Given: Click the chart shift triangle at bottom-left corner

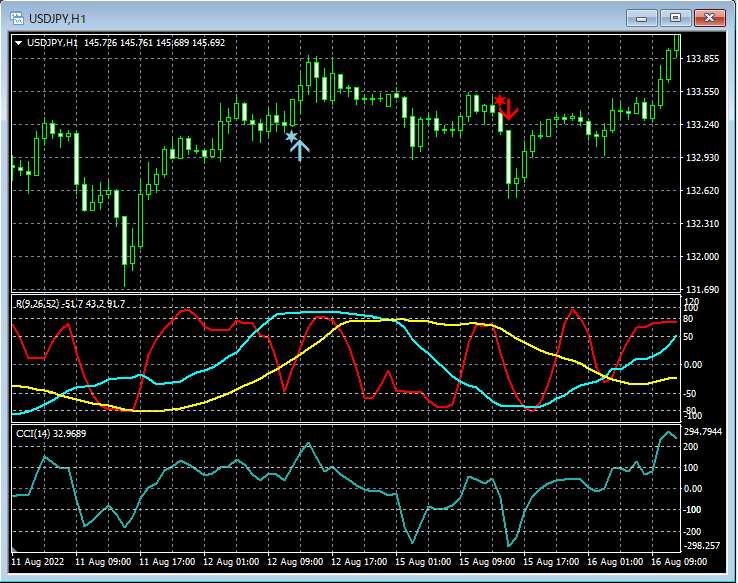Looking at the screenshot, I should [x=15, y=551].
